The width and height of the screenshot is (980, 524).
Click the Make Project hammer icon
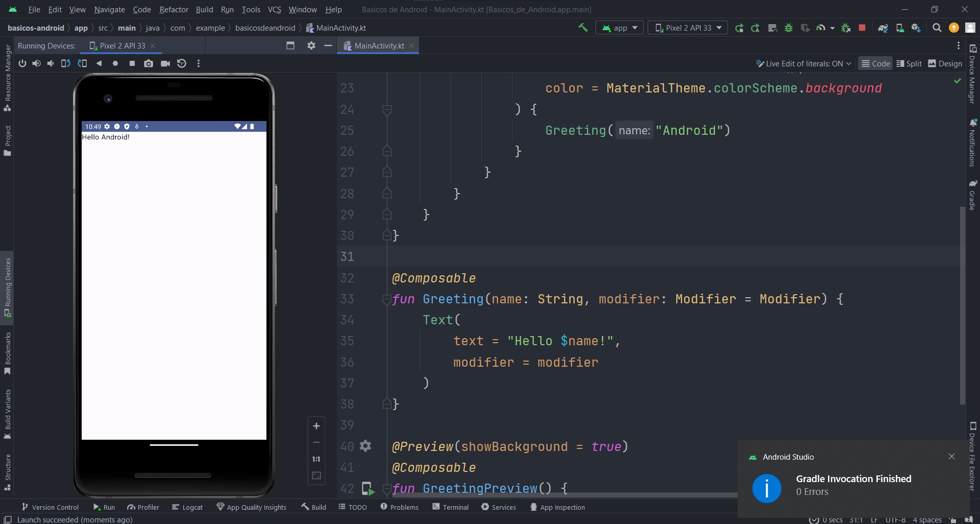(x=583, y=28)
